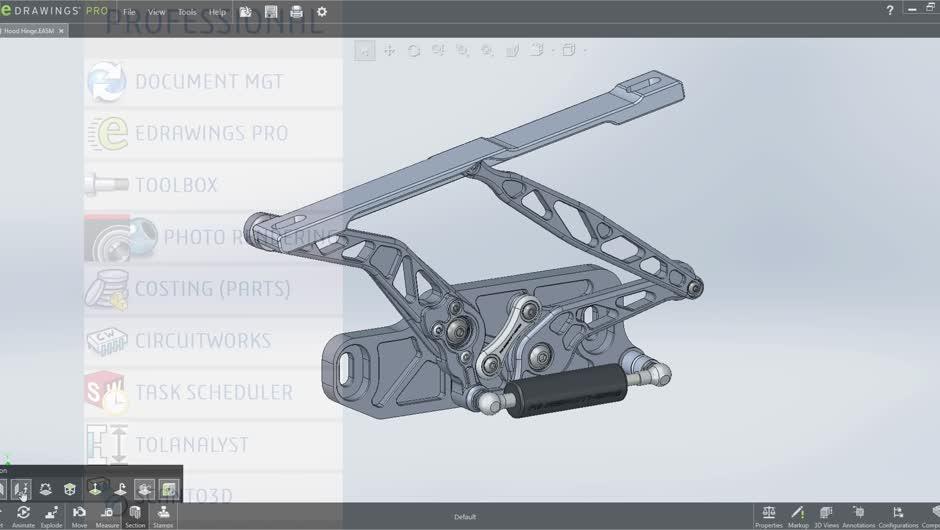Activate the Move component tool

coord(79,515)
